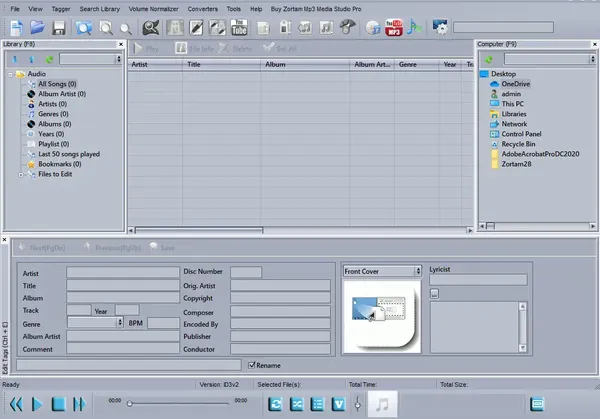Start playback with the play button

pyautogui.click(x=37, y=404)
